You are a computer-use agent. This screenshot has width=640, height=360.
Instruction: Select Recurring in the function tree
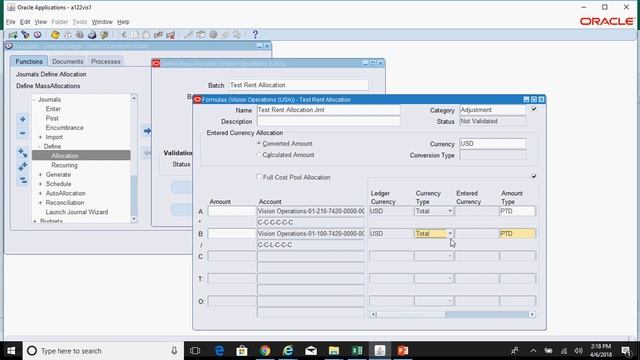[x=64, y=165]
